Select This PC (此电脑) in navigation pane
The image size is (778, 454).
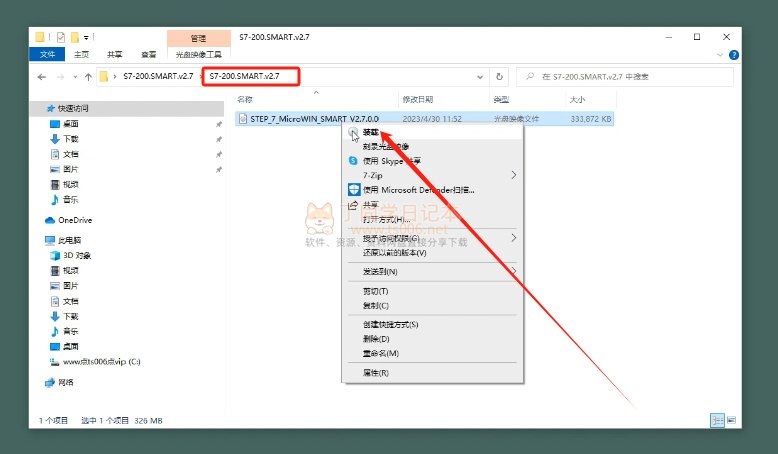tap(69, 241)
